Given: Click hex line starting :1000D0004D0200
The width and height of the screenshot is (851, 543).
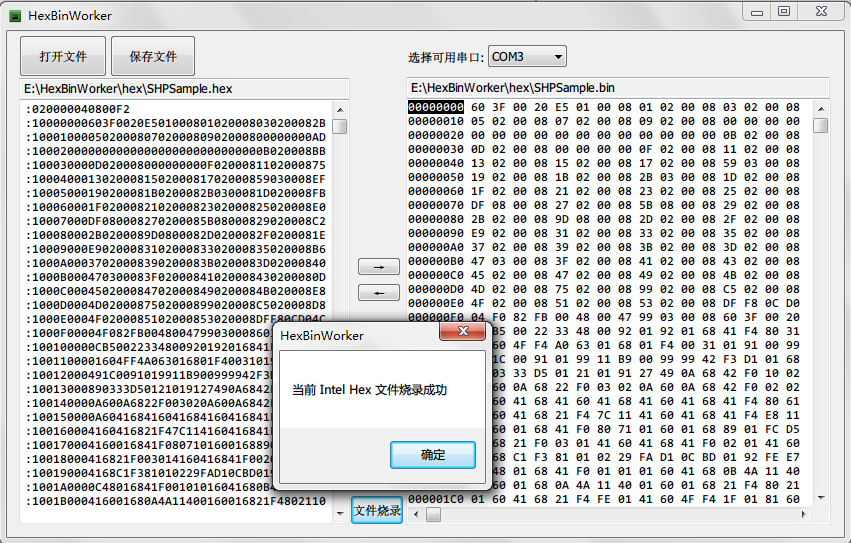Looking at the screenshot, I should coord(175,305).
